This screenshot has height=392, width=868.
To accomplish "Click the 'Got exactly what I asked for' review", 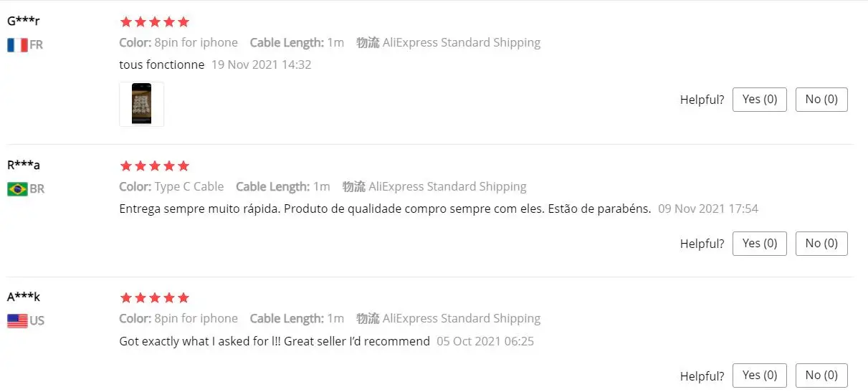I will point(275,341).
